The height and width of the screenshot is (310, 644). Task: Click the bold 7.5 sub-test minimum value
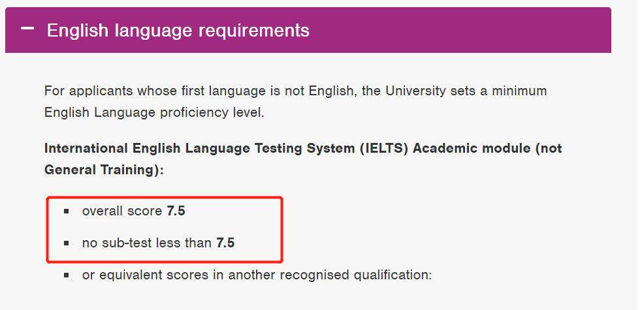(x=225, y=243)
